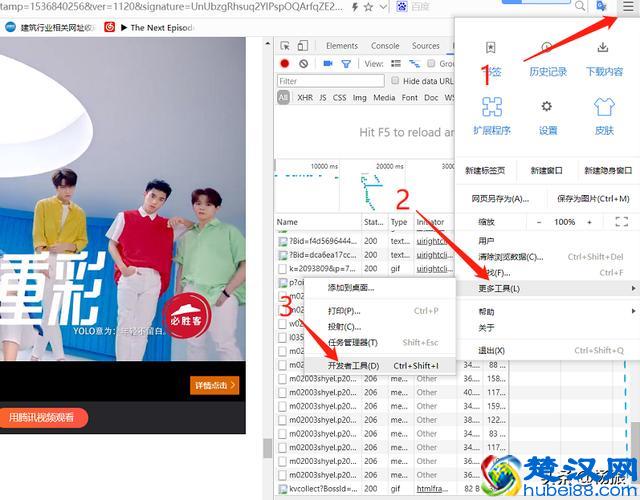Select 投射(C)... menu item
The image size is (640, 500).
point(380,327)
